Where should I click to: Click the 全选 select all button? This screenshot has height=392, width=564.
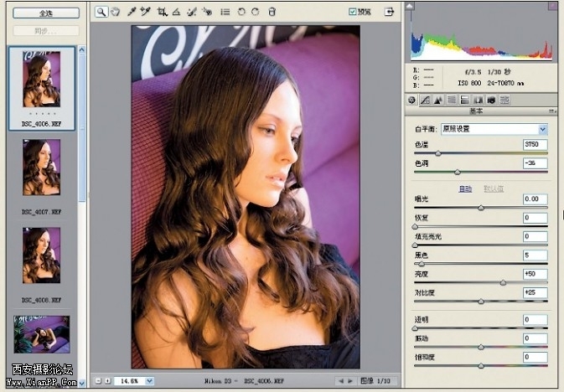44,13
